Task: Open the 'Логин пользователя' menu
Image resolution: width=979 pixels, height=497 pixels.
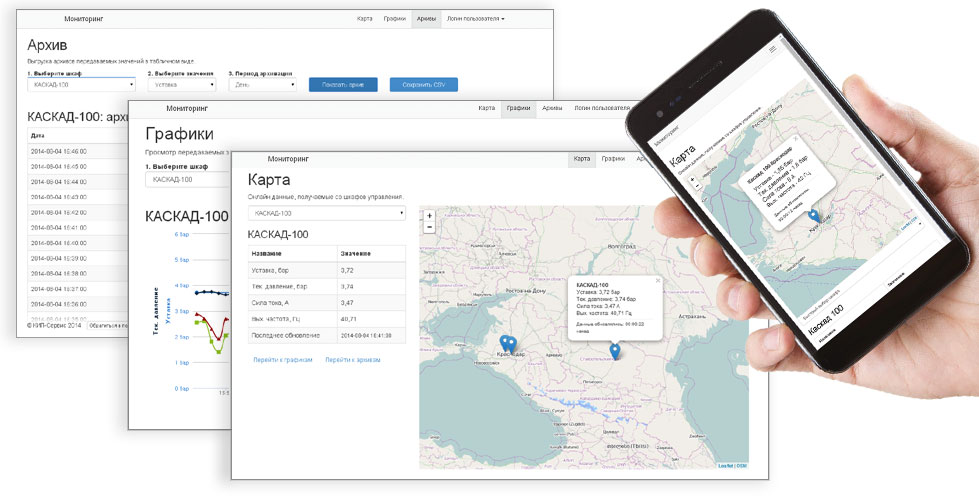Action: (476, 19)
